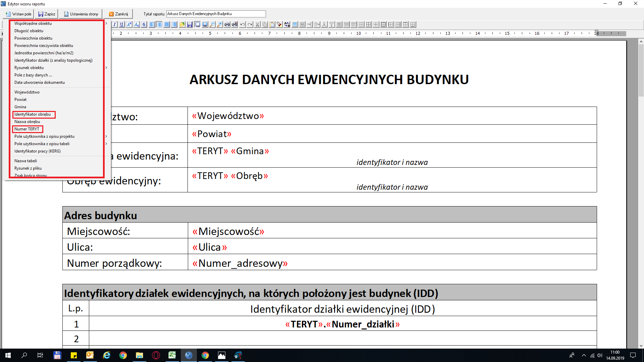Apply strikethrough formatting
This screenshot has height=362, width=644.
[x=144, y=24]
